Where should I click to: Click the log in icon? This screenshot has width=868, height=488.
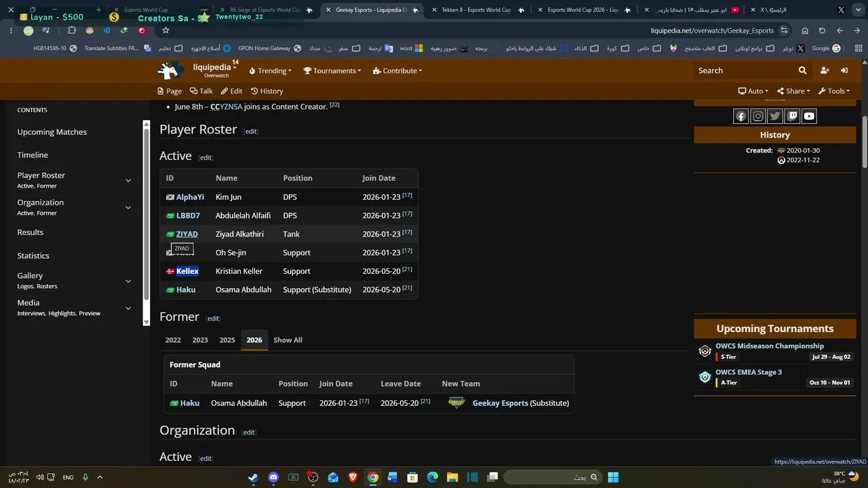(x=844, y=70)
